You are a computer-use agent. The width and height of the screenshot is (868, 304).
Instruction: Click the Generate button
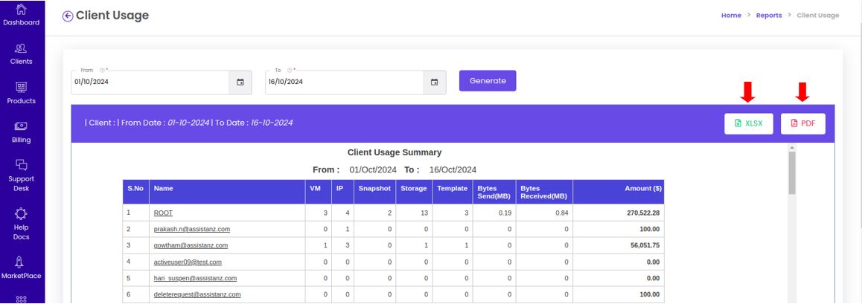point(487,81)
